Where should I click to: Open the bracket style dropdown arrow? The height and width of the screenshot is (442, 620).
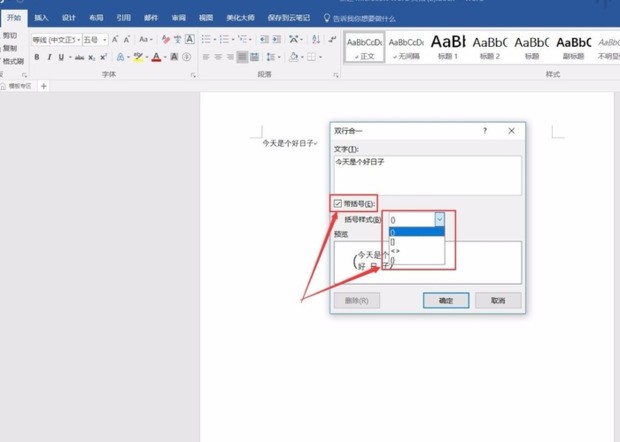tap(438, 218)
